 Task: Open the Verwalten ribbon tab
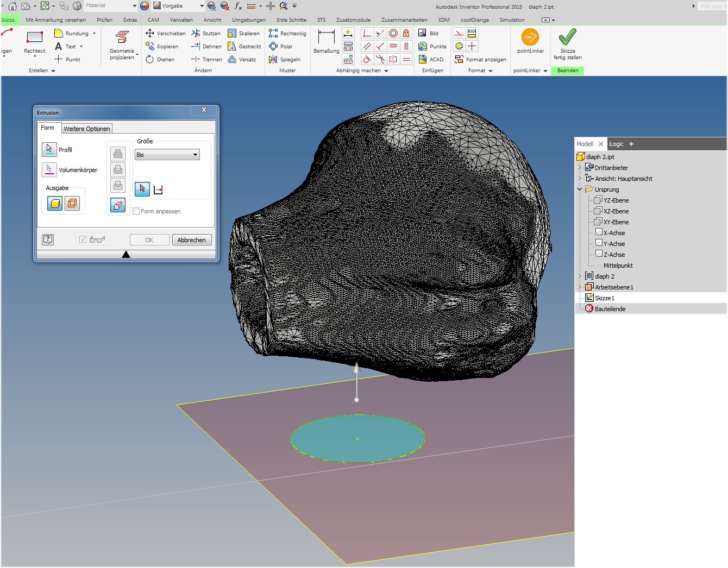pyautogui.click(x=181, y=20)
